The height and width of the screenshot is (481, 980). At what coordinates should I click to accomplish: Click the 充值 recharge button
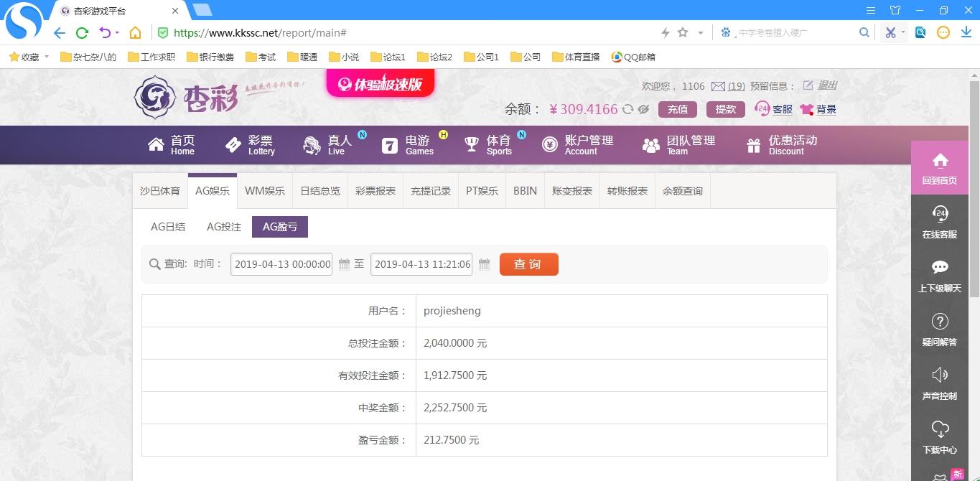click(677, 109)
